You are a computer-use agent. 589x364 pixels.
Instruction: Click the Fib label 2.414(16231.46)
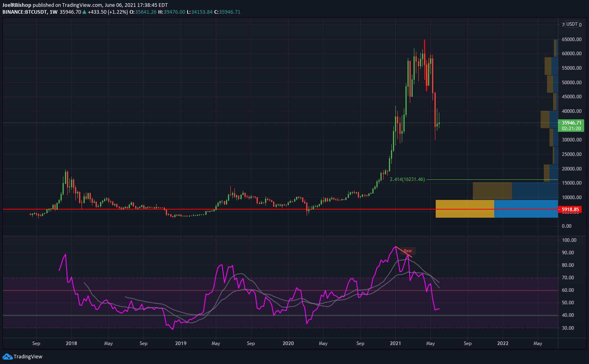tap(407, 179)
